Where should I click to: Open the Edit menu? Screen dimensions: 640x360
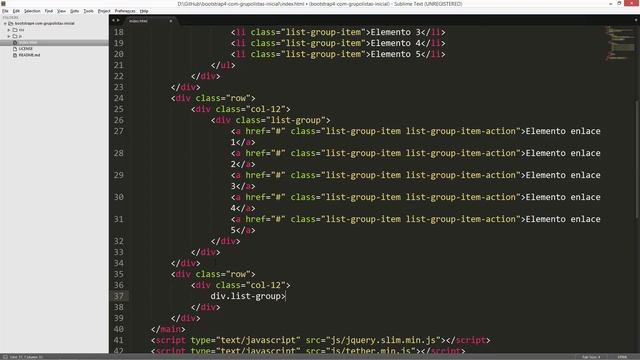(x=16, y=11)
